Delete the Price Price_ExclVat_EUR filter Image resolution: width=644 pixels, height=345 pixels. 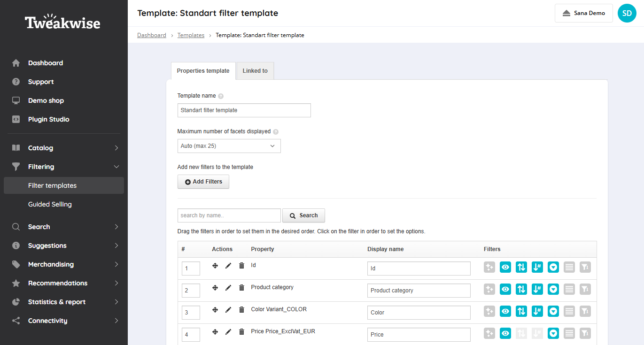(x=241, y=332)
